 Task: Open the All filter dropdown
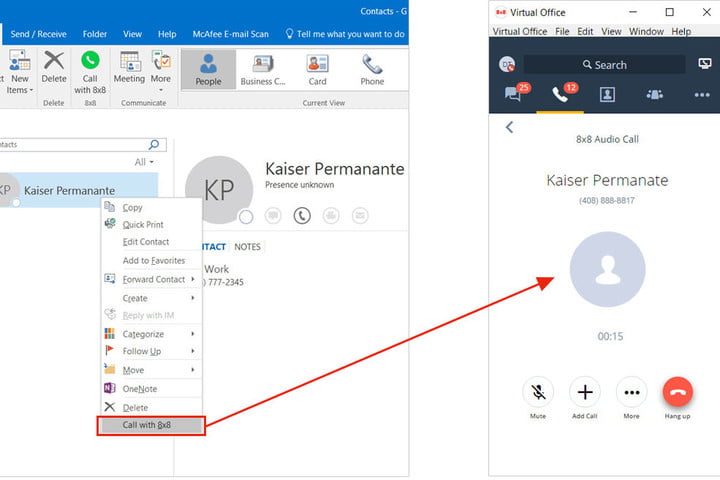tap(144, 162)
